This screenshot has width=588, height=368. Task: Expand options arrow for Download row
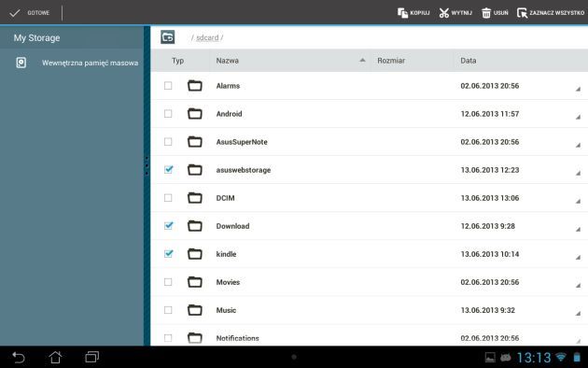tap(579, 229)
